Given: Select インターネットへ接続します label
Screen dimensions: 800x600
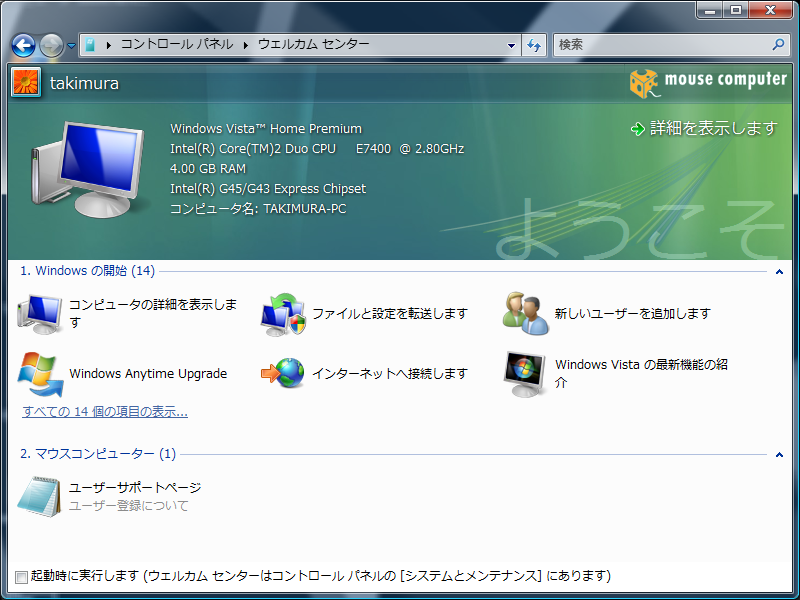Looking at the screenshot, I should coord(390,373).
